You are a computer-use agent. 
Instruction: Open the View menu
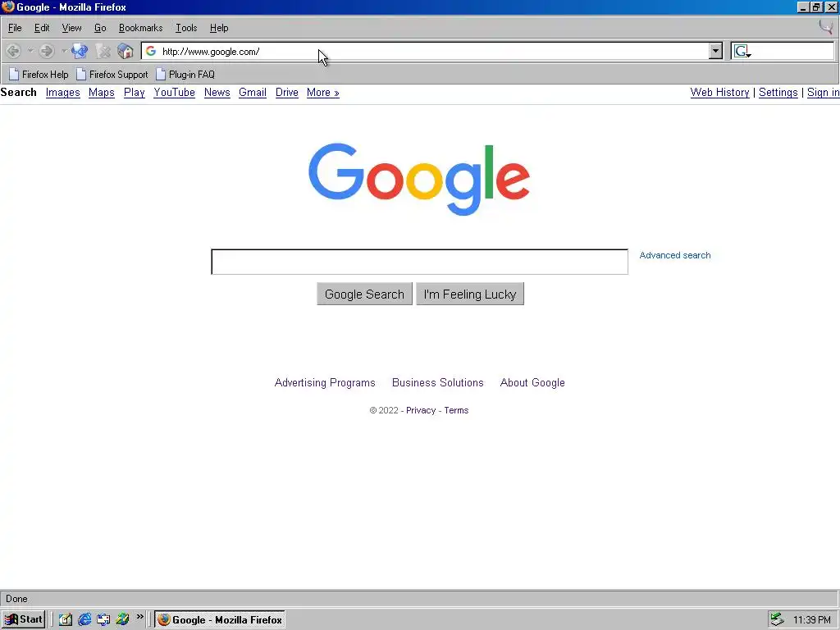pyautogui.click(x=72, y=28)
